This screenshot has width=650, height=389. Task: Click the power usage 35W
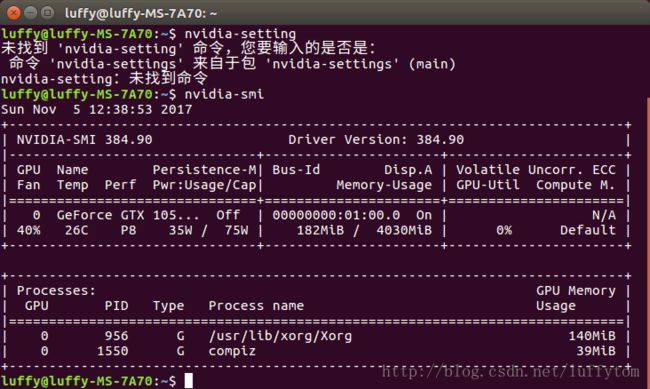pos(180,231)
